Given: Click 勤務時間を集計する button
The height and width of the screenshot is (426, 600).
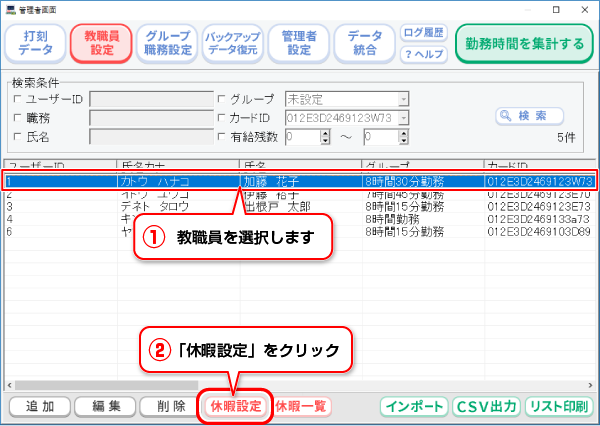Looking at the screenshot, I should click(522, 44).
